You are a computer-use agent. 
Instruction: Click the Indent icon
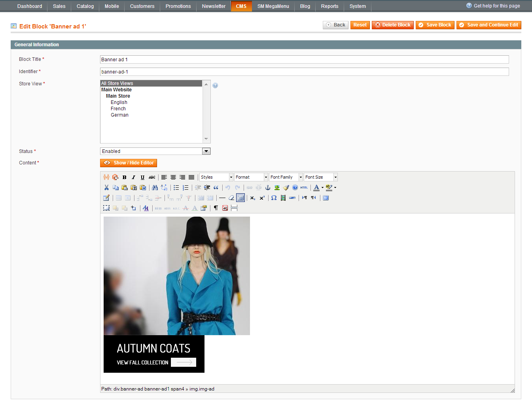tap(206, 187)
